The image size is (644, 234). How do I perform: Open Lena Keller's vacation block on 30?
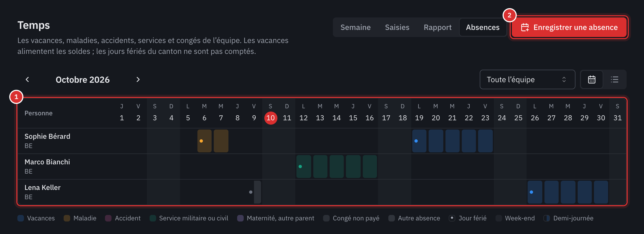pyautogui.click(x=601, y=192)
